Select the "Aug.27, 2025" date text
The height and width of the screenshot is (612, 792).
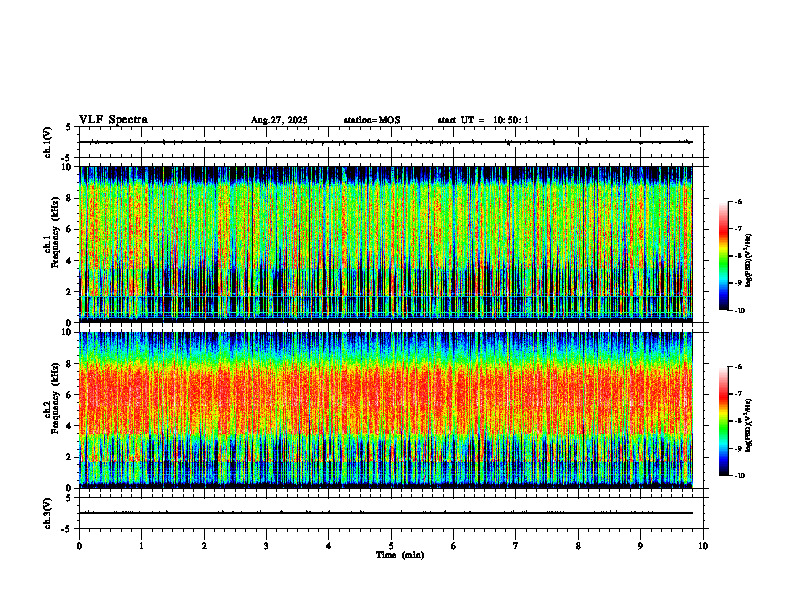279,120
